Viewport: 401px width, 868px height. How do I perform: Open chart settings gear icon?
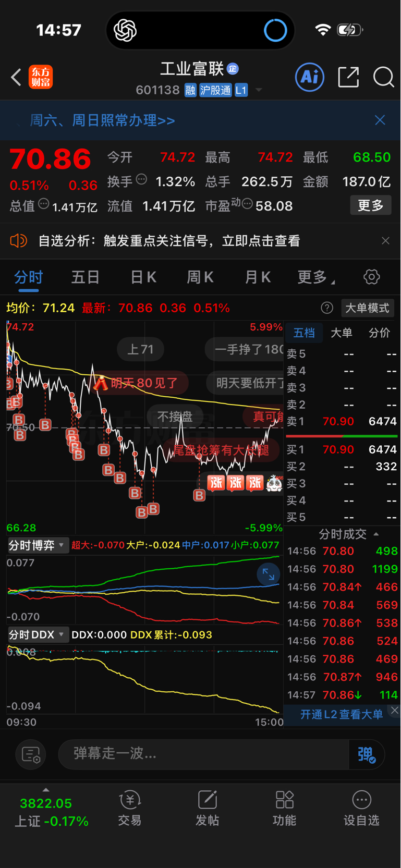pyautogui.click(x=372, y=277)
